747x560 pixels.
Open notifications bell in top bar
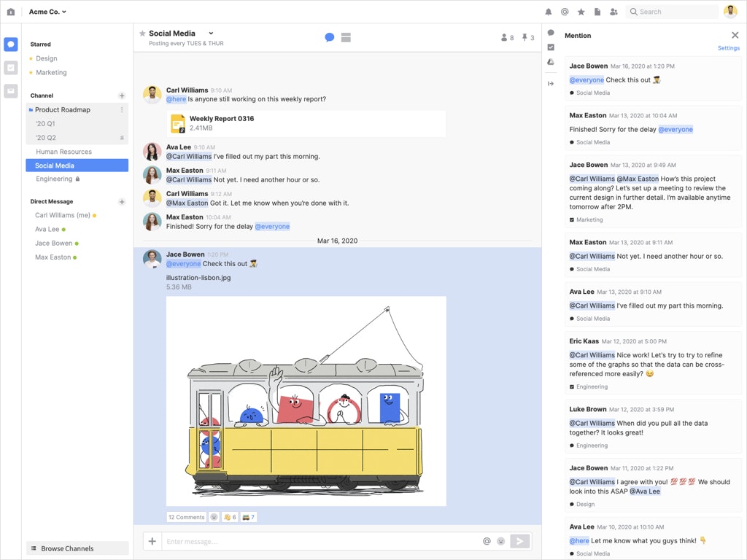[549, 12]
